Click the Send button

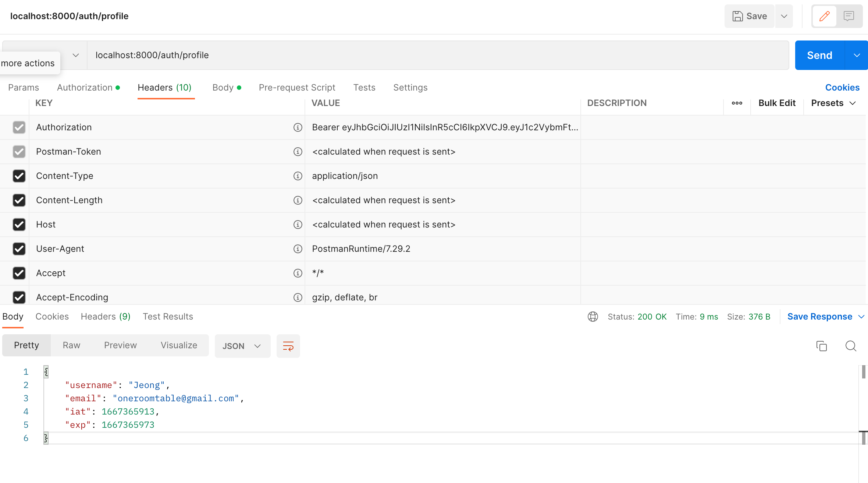(819, 55)
